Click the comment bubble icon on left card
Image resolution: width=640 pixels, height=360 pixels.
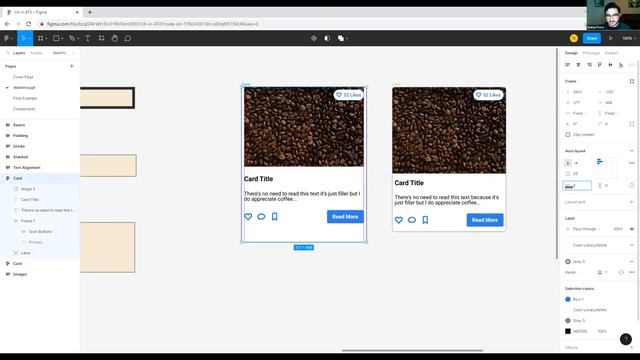tap(261, 217)
